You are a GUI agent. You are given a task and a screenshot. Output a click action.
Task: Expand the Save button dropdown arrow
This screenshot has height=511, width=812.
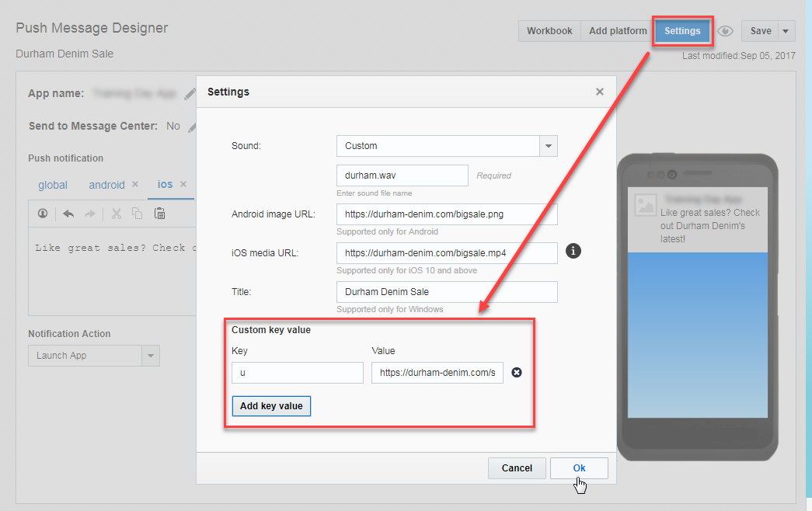click(786, 31)
